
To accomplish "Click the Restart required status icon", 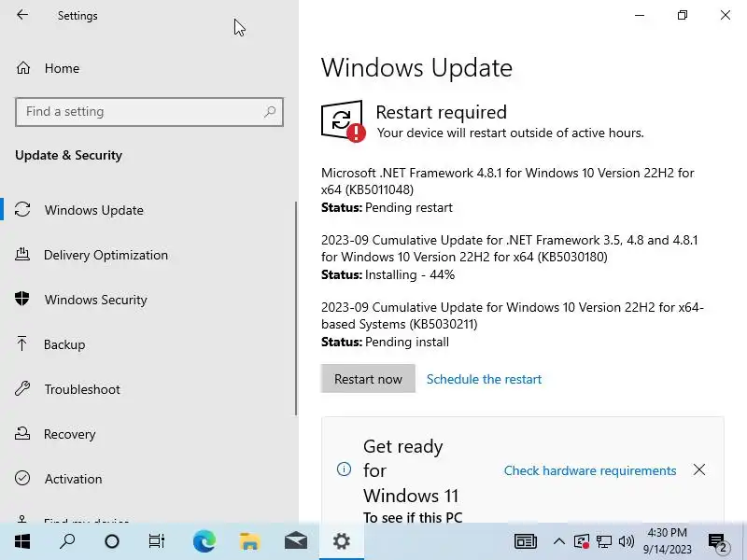I will (343, 121).
